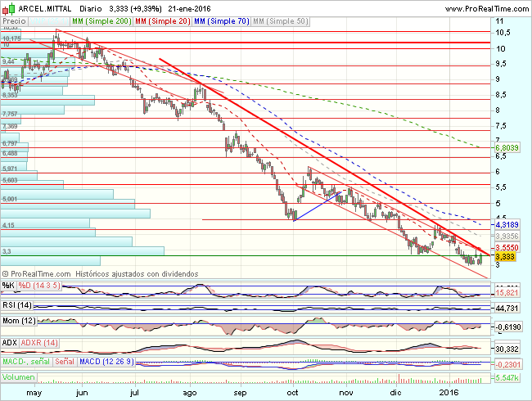The height and width of the screenshot is (401, 532).
Task: Select the Señal label in MACD panel
Action: tap(65, 362)
